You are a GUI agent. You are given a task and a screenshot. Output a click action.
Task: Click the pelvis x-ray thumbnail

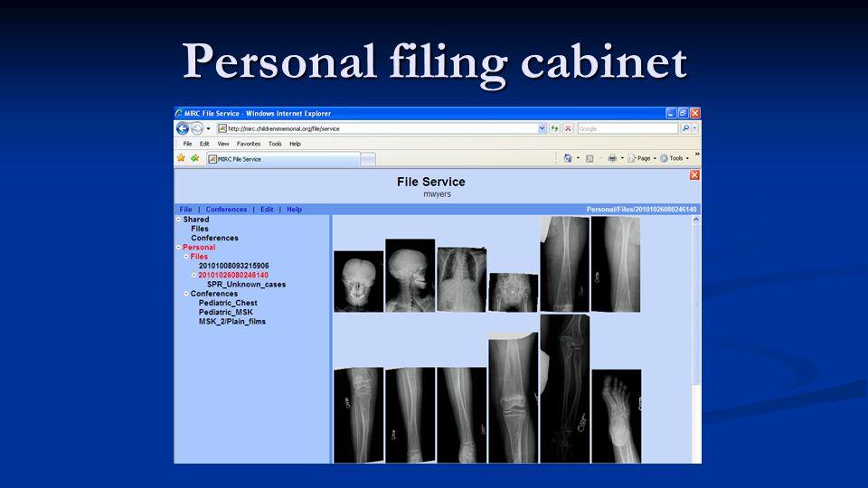tap(513, 292)
